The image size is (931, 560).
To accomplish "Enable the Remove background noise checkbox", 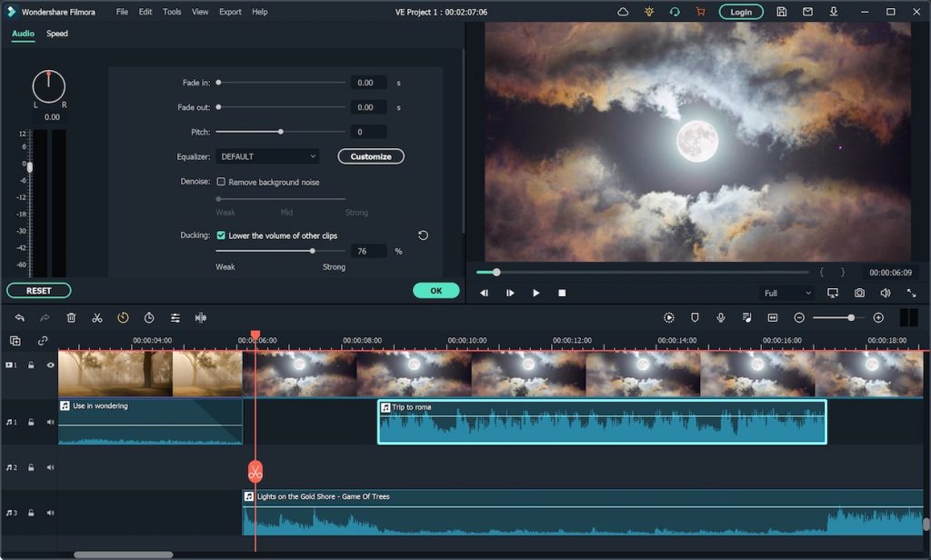I will tap(220, 181).
